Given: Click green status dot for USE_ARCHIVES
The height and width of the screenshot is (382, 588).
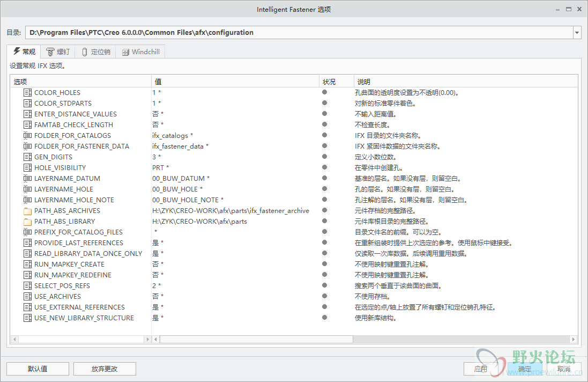Looking at the screenshot, I should pyautogui.click(x=324, y=296).
